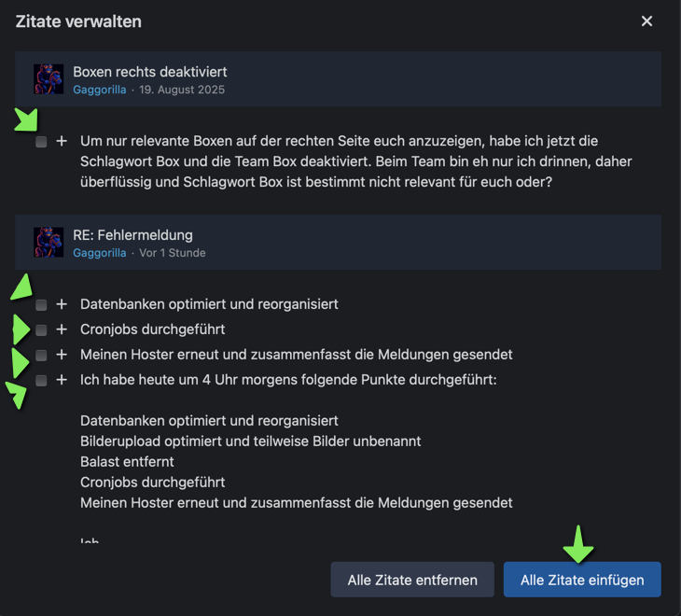Check the first 'Datenbanken optimiert und reorganisiert' quote
Viewport: 681px width, 616px height.
[x=41, y=305]
